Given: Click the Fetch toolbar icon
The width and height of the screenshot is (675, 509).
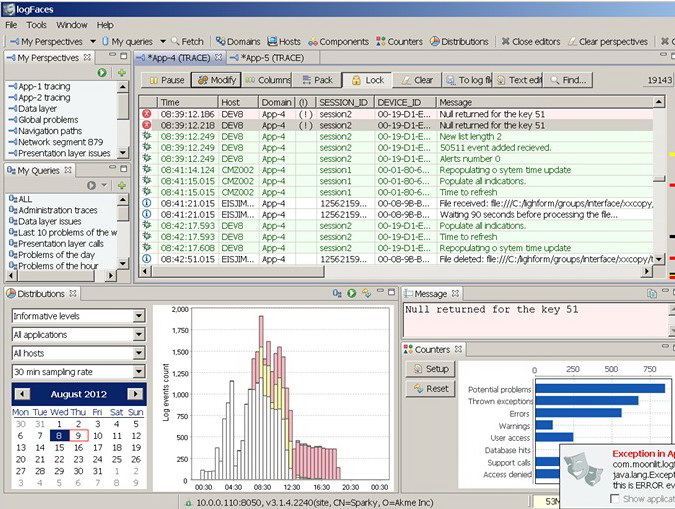Looking at the screenshot, I should click(186, 42).
